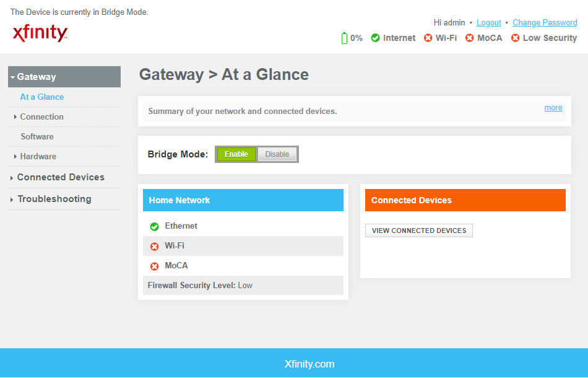Expand the Troubleshooting section

(54, 199)
